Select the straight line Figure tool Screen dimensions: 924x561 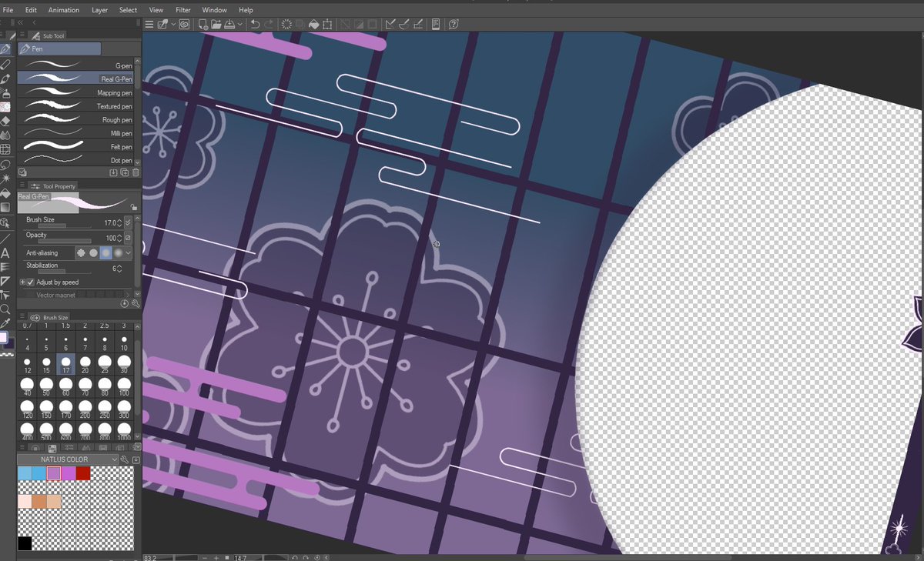pyautogui.click(x=6, y=239)
